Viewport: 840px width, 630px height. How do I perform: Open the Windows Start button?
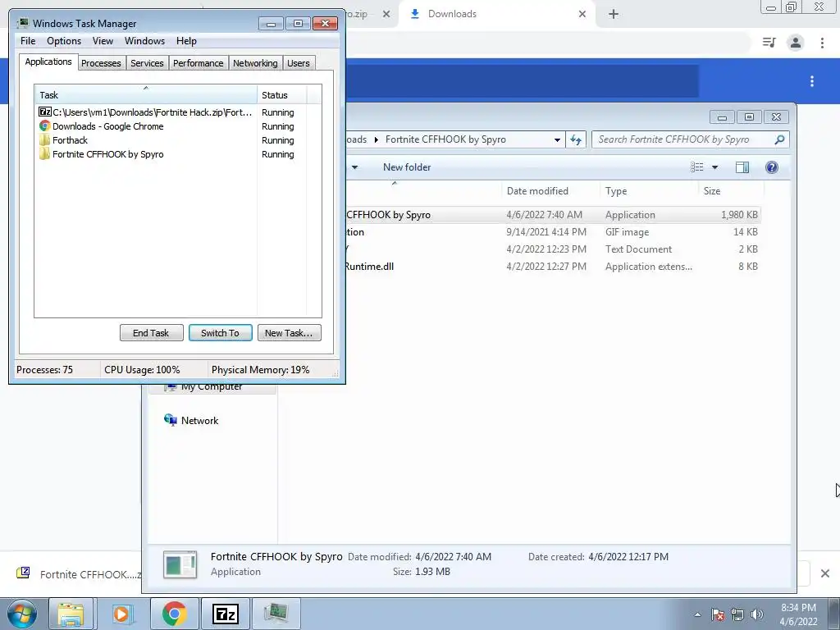pos(22,614)
